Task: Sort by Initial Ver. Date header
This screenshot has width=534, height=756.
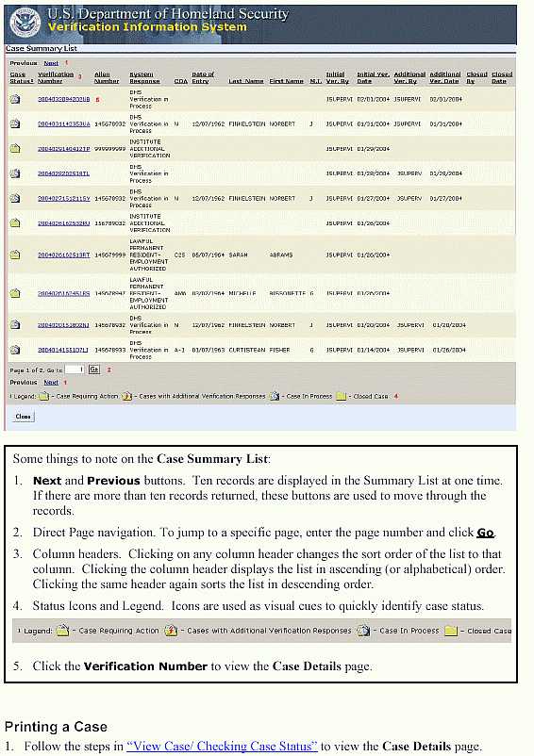Action: pyautogui.click(x=373, y=77)
